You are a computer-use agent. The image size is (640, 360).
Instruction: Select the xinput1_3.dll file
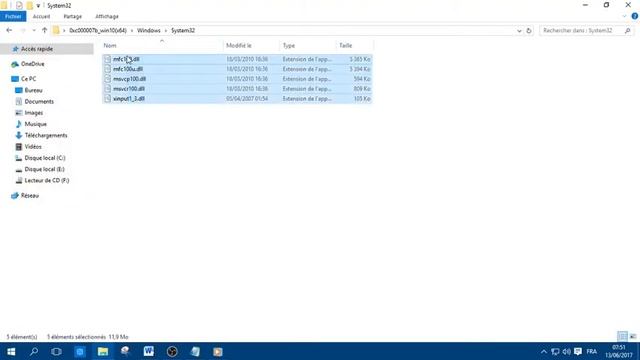(x=237, y=98)
